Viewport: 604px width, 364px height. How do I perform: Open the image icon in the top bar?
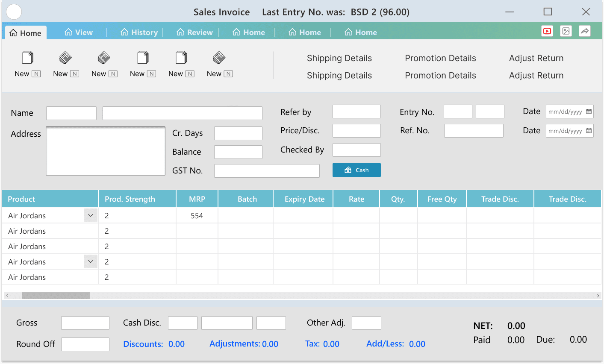click(x=566, y=31)
